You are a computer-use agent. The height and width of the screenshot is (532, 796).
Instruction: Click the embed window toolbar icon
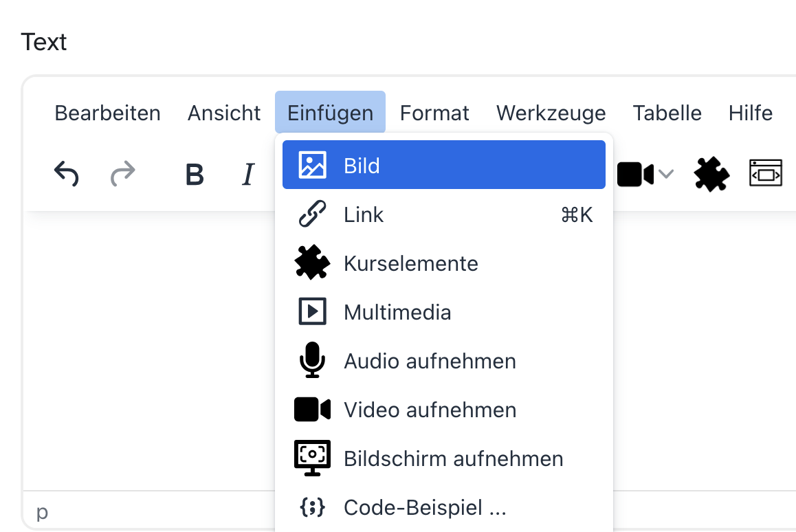point(766,173)
